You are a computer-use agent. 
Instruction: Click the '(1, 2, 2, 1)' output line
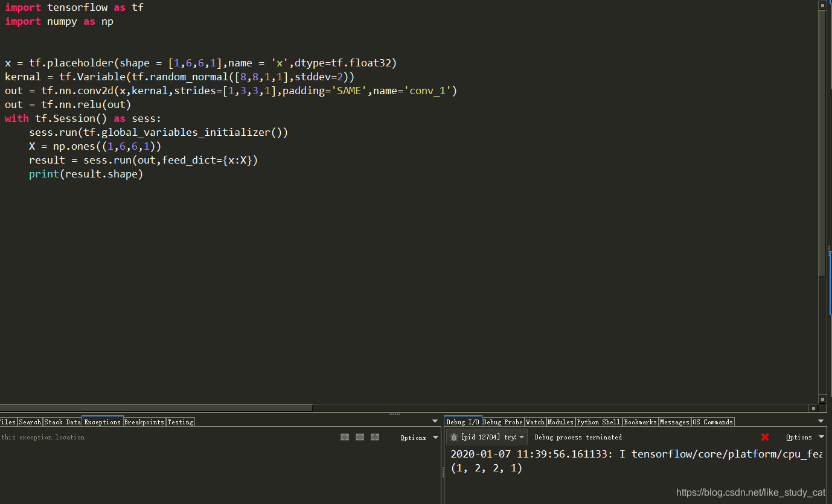[x=487, y=468]
